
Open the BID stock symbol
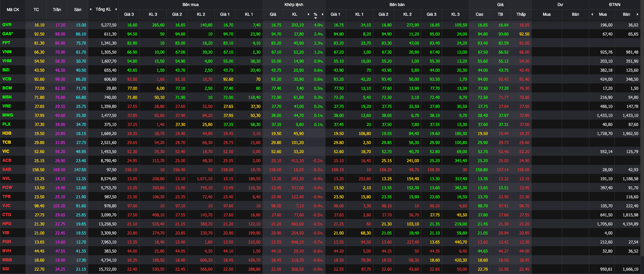click(x=6, y=70)
